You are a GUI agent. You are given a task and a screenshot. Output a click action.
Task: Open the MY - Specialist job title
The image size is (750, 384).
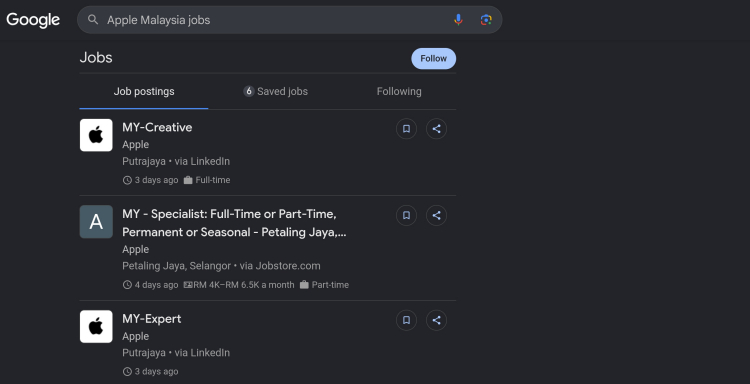coord(234,223)
